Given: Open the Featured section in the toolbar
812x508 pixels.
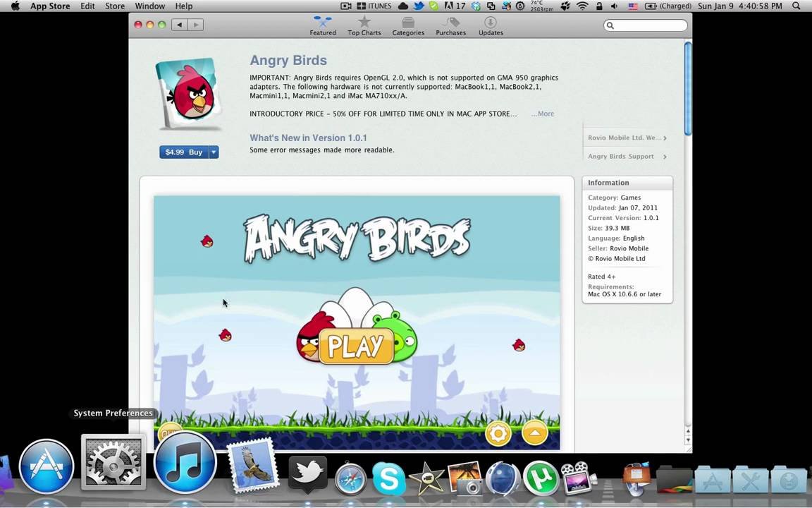Looking at the screenshot, I should pyautogui.click(x=323, y=26).
